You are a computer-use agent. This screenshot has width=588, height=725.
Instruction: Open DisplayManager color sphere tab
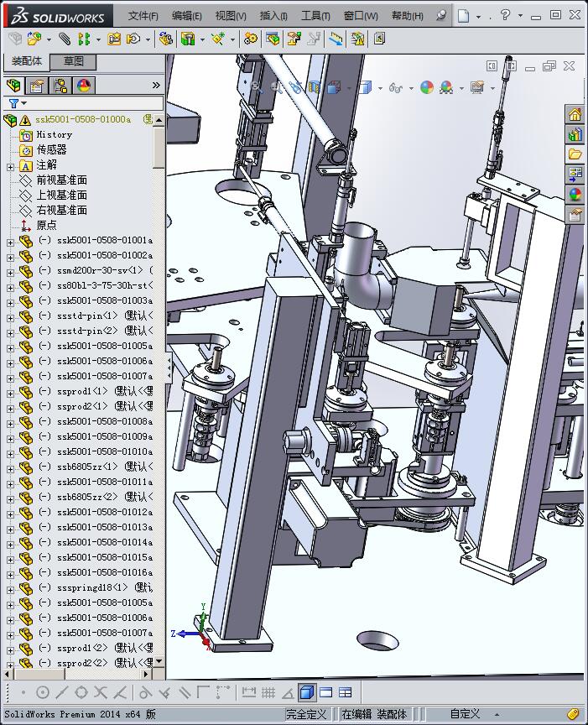pos(84,86)
